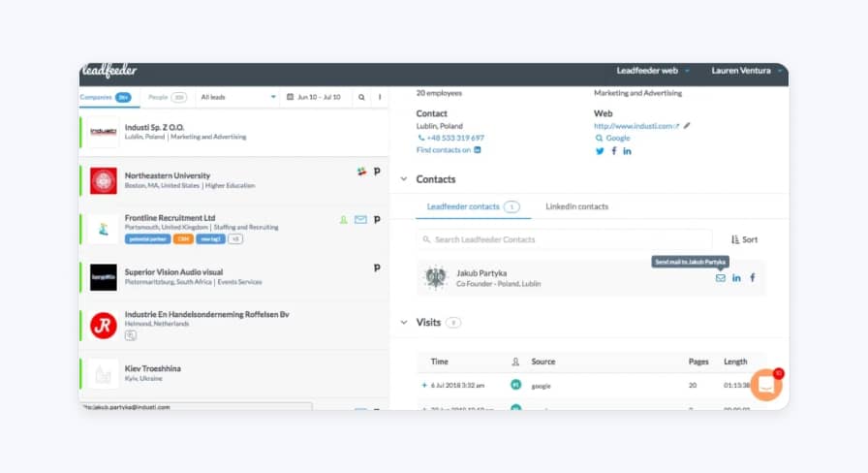Image resolution: width=868 pixels, height=473 pixels.
Task: Click Slack icon on Northeastern University row
Action: coord(361,171)
